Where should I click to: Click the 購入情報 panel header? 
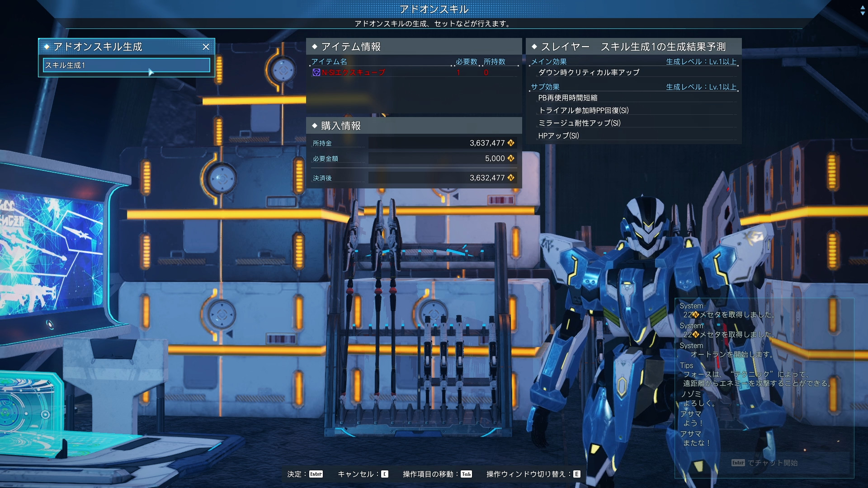(x=414, y=126)
